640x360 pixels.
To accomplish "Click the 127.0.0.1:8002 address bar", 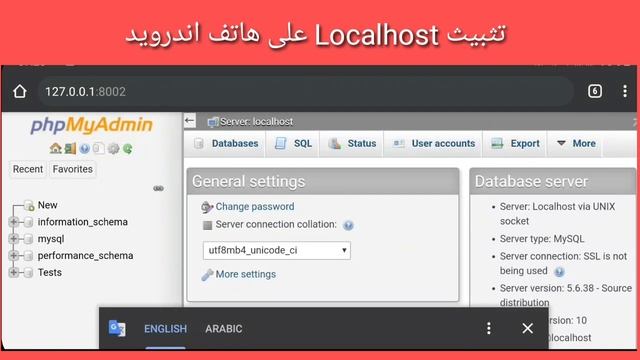I will tap(306, 91).
